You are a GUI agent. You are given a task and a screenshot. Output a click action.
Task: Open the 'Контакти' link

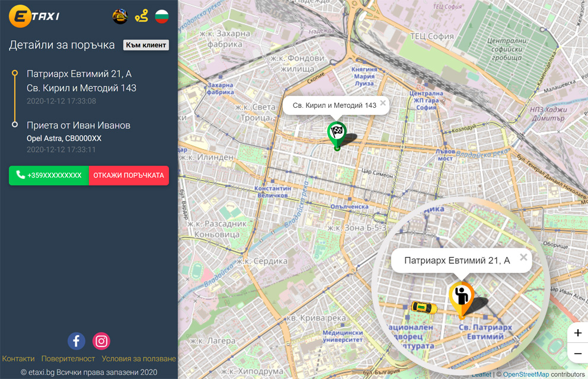(18, 358)
